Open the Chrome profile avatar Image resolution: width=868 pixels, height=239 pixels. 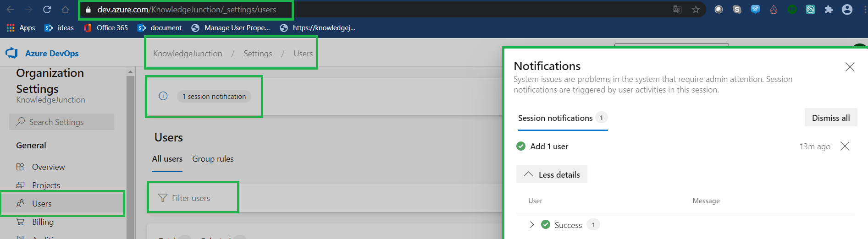coord(847,10)
